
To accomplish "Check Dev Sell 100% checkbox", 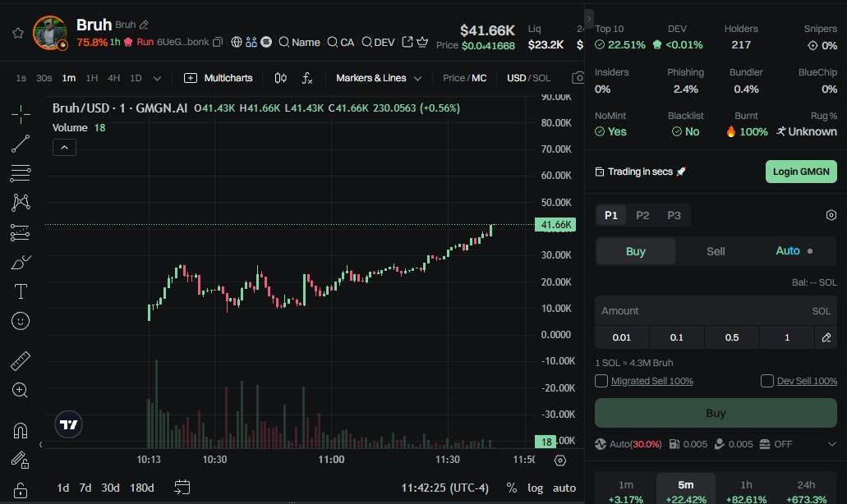I will tap(767, 381).
